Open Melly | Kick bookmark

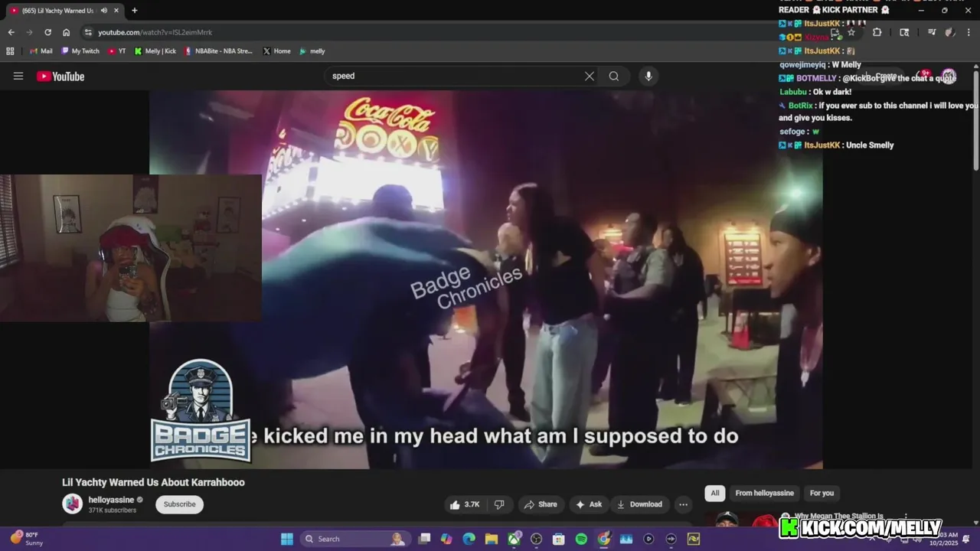tap(155, 51)
